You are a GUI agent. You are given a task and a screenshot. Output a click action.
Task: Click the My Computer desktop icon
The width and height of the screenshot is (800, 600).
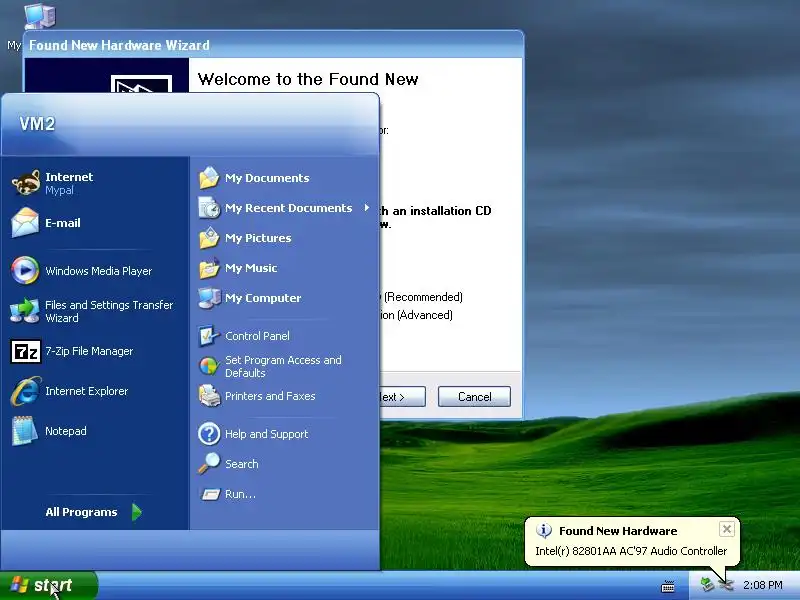click(40, 15)
